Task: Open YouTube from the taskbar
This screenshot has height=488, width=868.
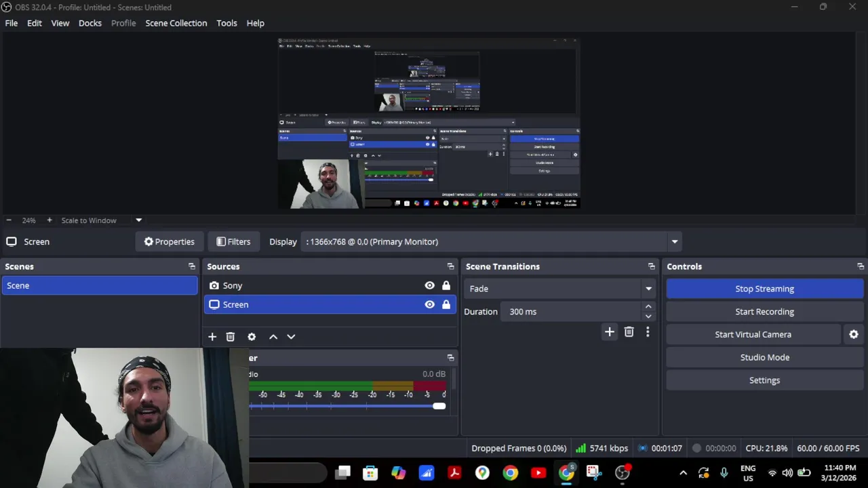Action: pyautogui.click(x=538, y=472)
